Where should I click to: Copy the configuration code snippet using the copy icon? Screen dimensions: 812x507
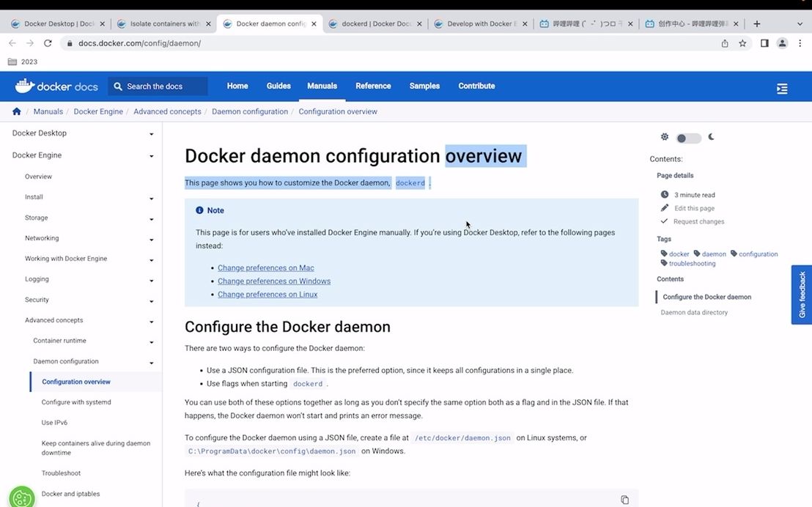[x=624, y=499]
